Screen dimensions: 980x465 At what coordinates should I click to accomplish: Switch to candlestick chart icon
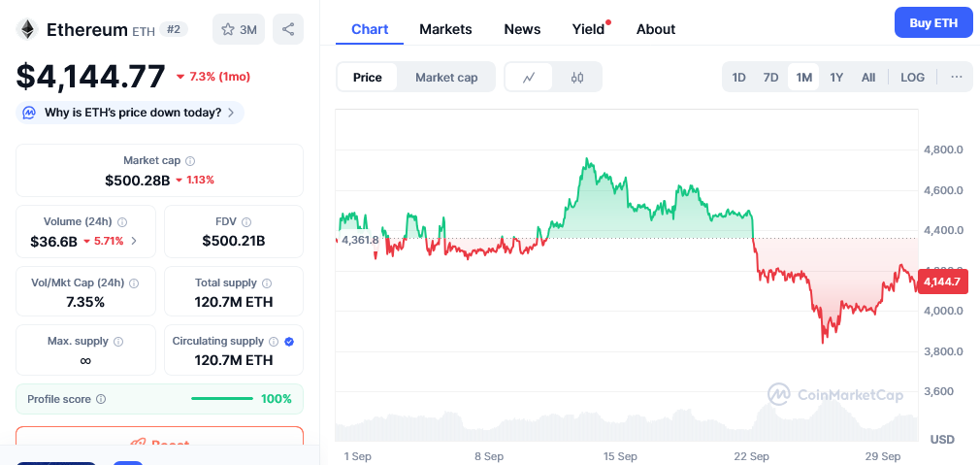[x=577, y=78]
